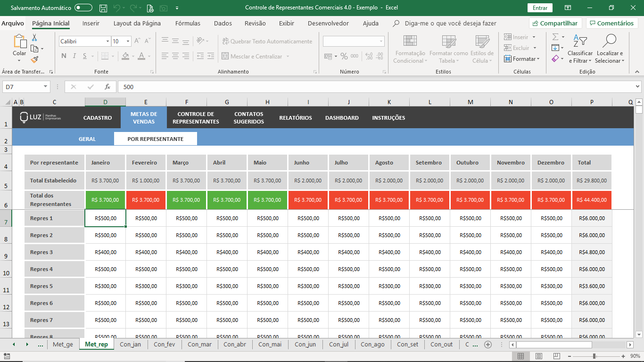Click the AutoSum sigma icon
Viewport: 644px width, 362px height.
click(x=555, y=37)
